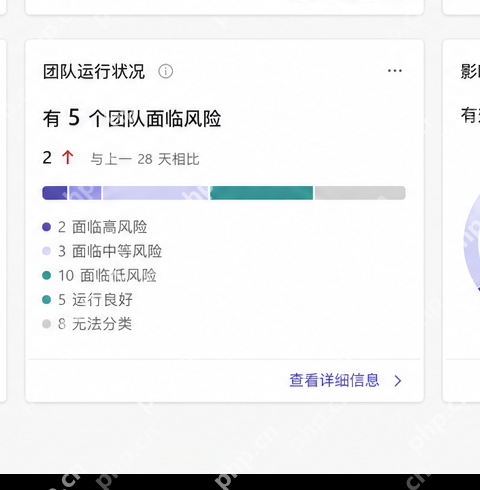This screenshot has height=490, width=480.
Task: Click the red upward trend arrow
Action: pos(68,157)
